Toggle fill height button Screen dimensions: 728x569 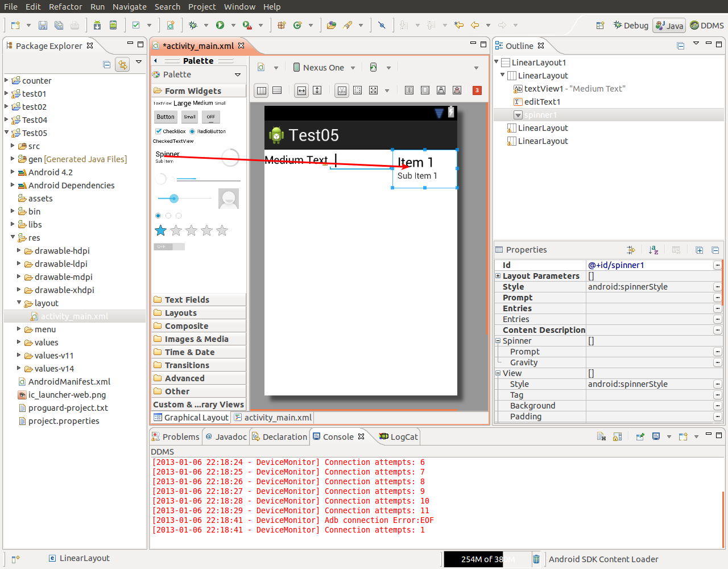pyautogui.click(x=317, y=90)
